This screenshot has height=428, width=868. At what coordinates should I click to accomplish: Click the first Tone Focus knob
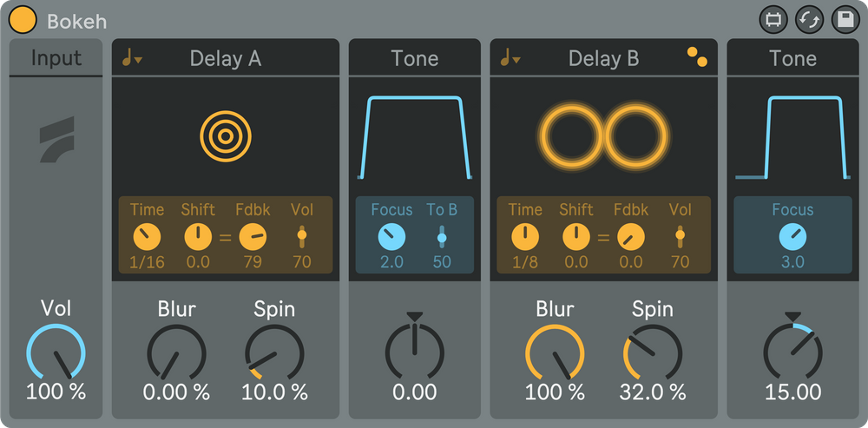391,238
